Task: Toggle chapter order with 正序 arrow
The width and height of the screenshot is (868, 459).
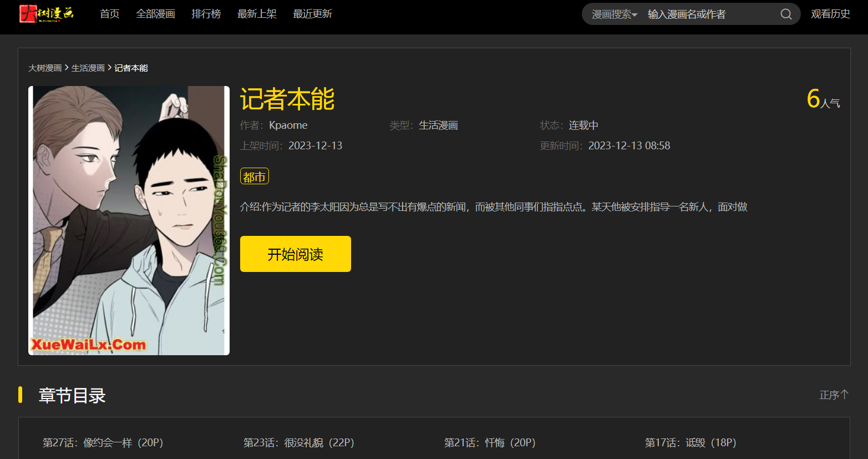Action: coord(834,395)
